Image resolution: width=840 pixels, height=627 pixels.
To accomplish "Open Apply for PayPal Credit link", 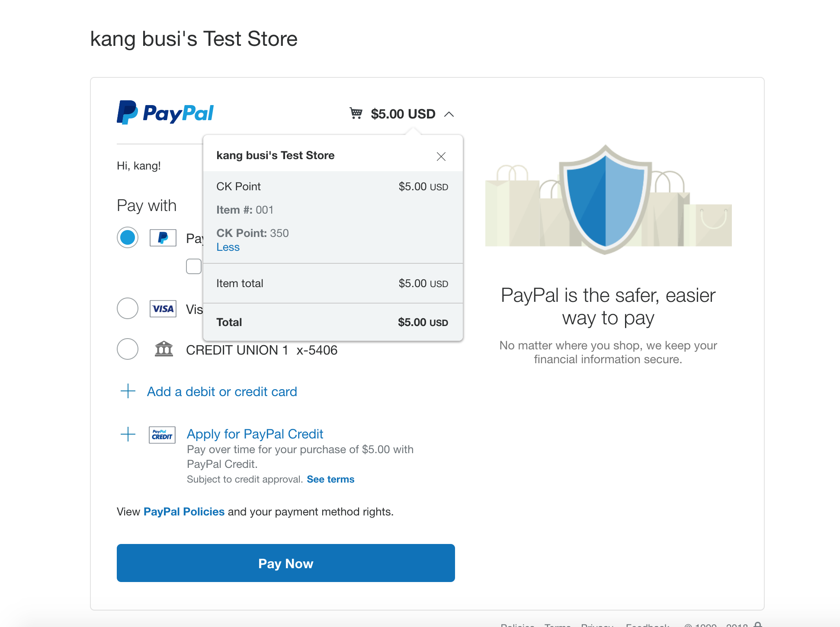I will click(x=255, y=434).
